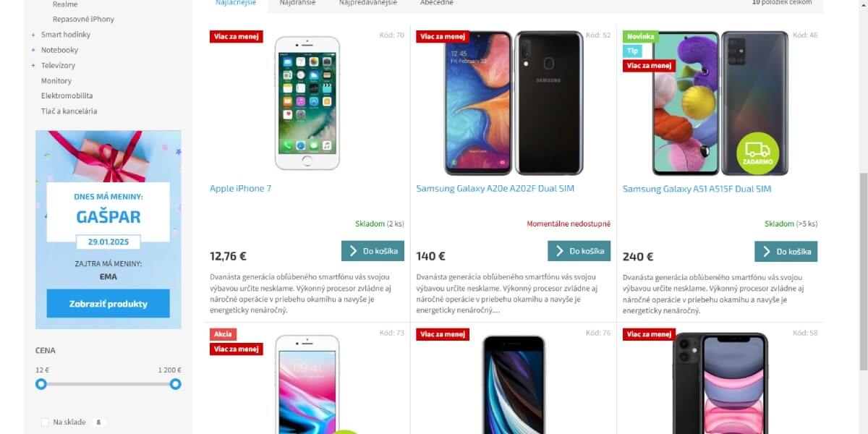Click 'Viac za menej' badge on product 58
Image resolution: width=868 pixels, height=434 pixels.
pyautogui.click(x=650, y=335)
